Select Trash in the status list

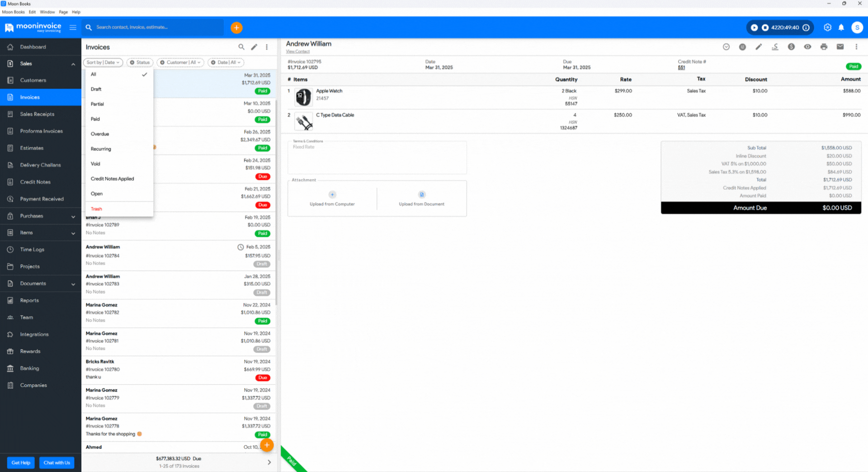96,209
